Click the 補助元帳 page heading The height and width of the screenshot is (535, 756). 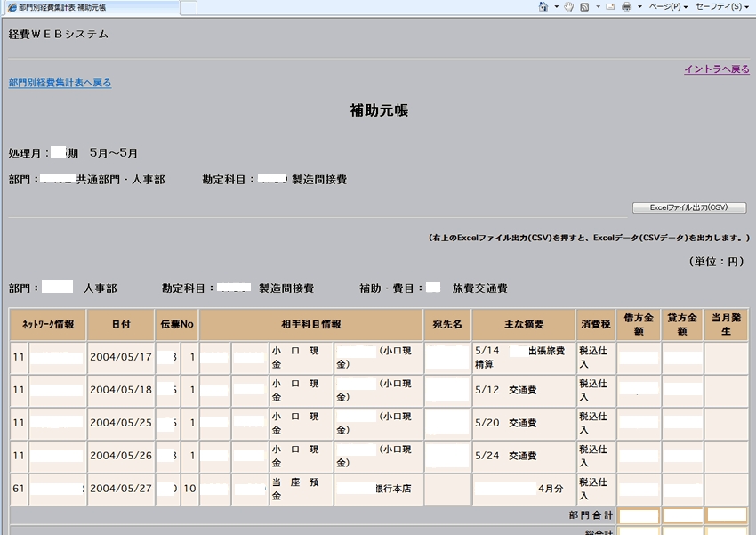[x=379, y=110]
